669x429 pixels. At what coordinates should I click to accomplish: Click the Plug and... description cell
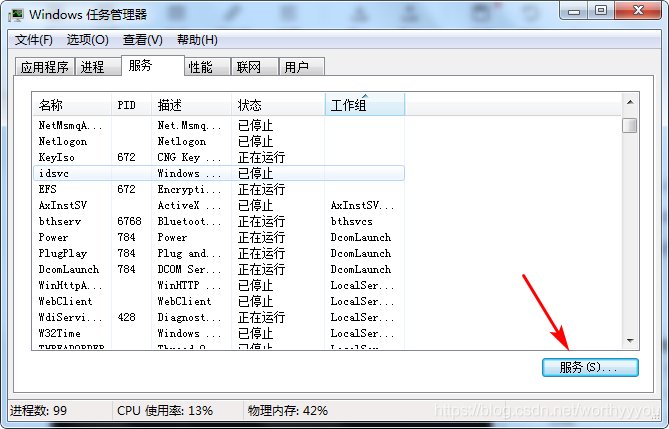click(189, 253)
